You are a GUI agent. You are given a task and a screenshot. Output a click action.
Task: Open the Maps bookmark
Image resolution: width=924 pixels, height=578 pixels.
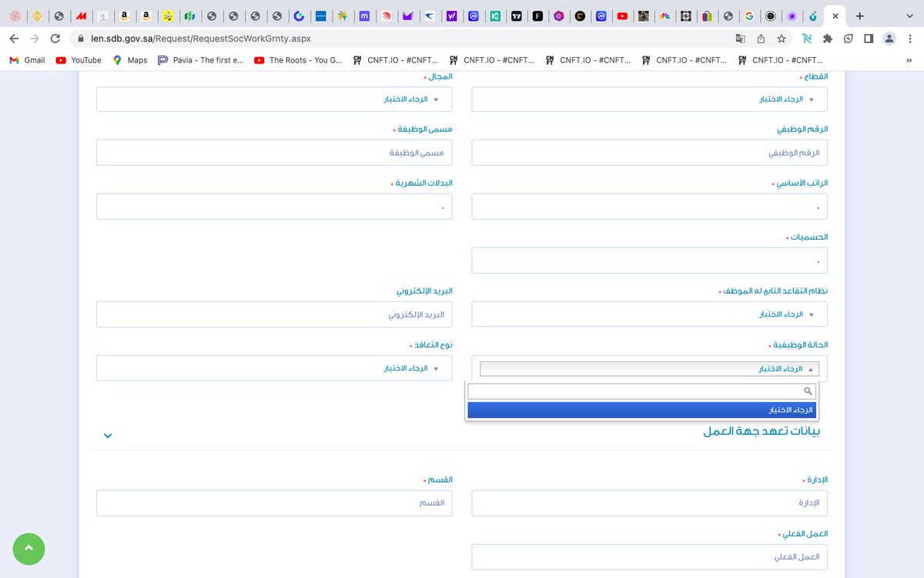(x=130, y=60)
